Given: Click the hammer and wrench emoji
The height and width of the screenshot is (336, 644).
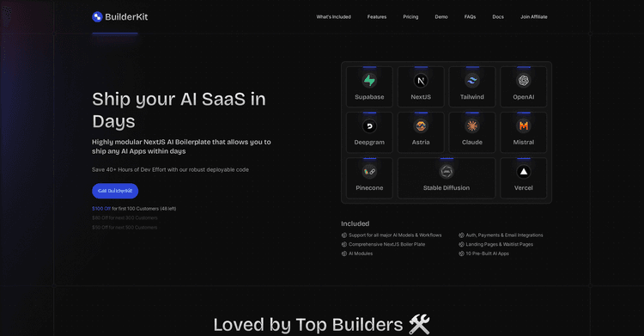Looking at the screenshot, I should point(419,325).
